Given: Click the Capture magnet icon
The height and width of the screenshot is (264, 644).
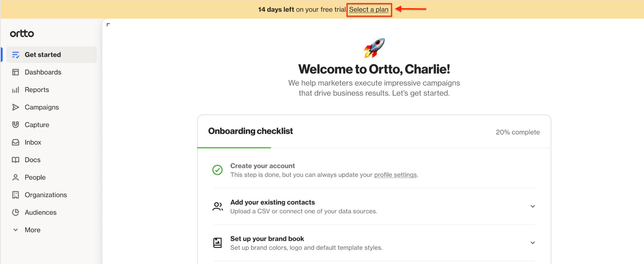Looking at the screenshot, I should click(x=15, y=125).
